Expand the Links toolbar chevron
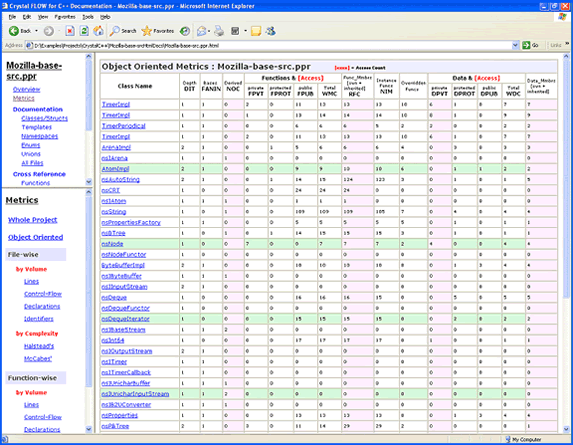Image resolution: width=573 pixels, height=445 pixels. pyautogui.click(x=567, y=43)
